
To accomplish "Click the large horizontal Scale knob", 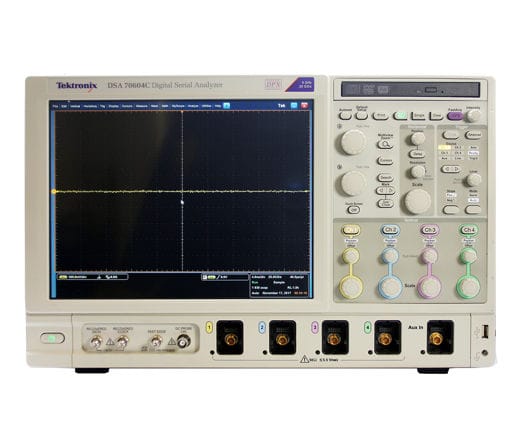I will coord(417,201).
